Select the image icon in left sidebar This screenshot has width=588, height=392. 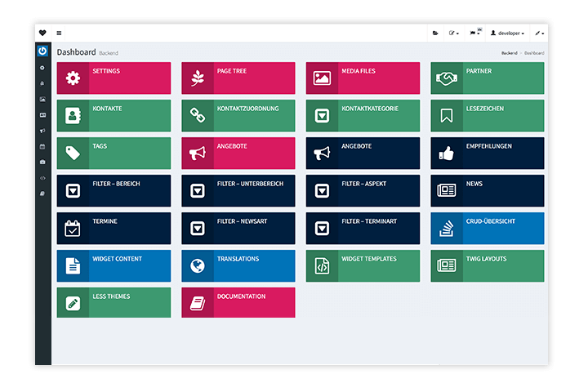[x=42, y=100]
